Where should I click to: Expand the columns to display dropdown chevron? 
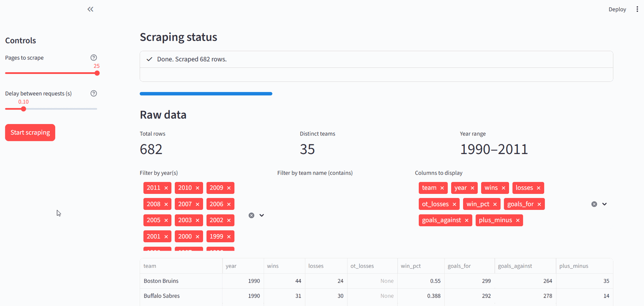605,204
